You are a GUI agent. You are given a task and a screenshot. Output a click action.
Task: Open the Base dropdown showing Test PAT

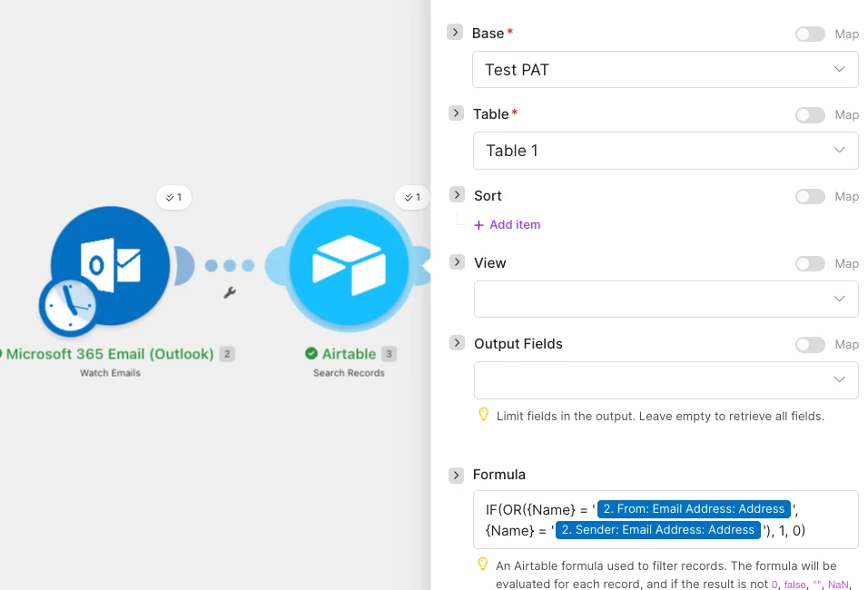pos(665,70)
